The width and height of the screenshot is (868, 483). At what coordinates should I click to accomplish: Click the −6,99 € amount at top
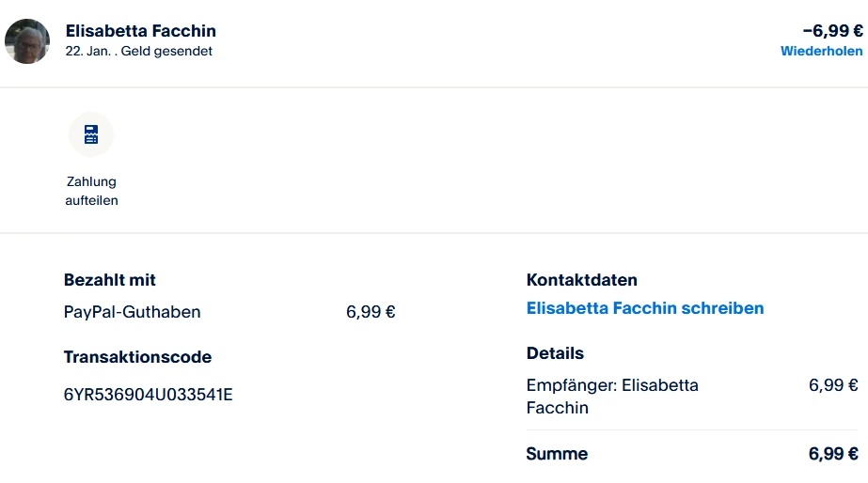click(832, 31)
